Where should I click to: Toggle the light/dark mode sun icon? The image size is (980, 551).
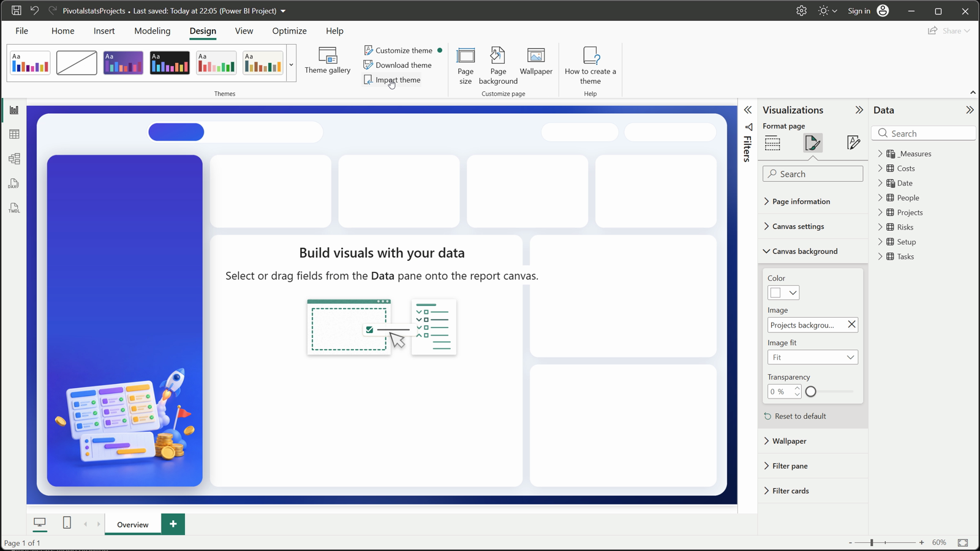(823, 11)
